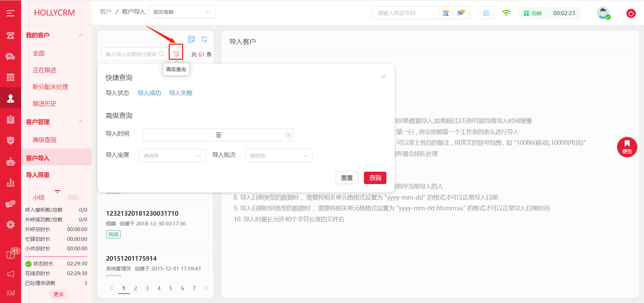Select 新分配未处理 in the sidebar menu
644x303 pixels.
50,87
